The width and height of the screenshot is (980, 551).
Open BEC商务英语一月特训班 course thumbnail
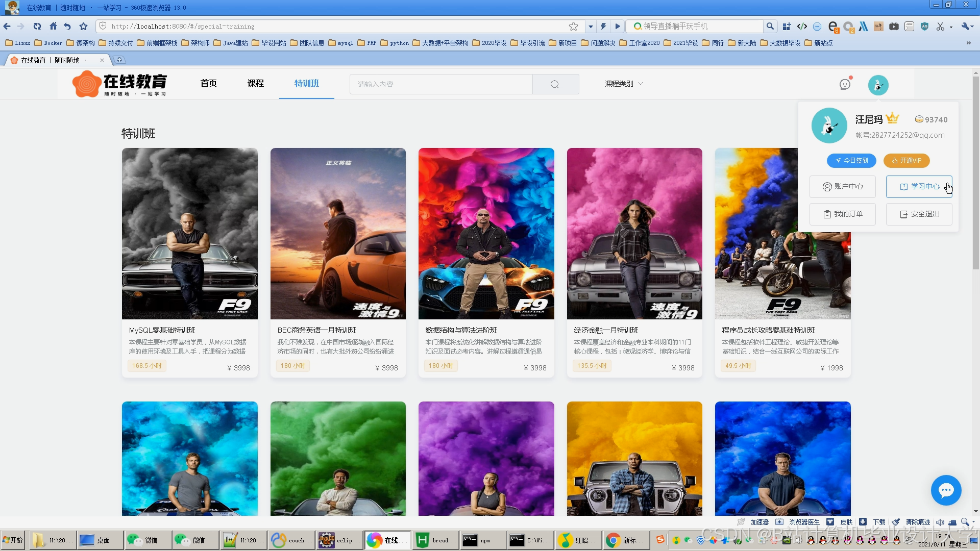tap(338, 234)
